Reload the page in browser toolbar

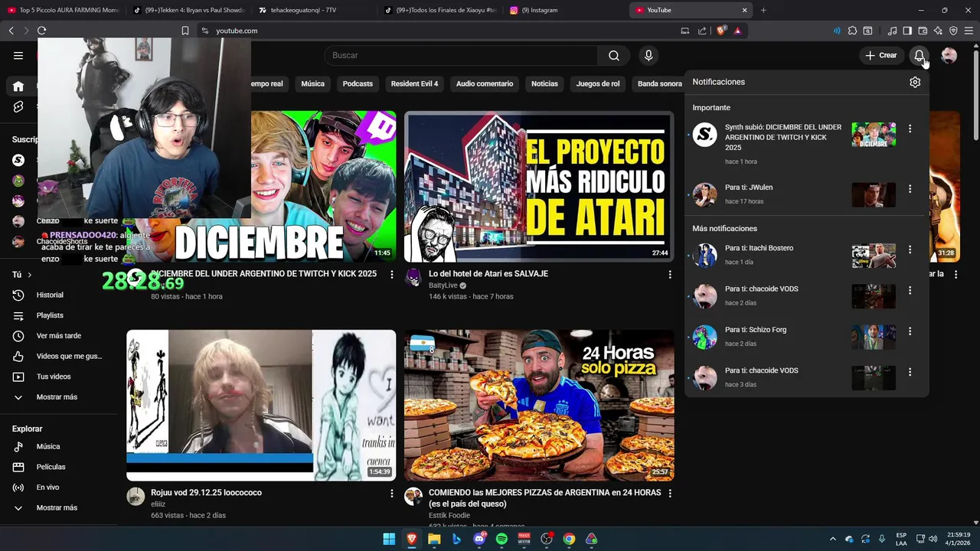pos(41,31)
